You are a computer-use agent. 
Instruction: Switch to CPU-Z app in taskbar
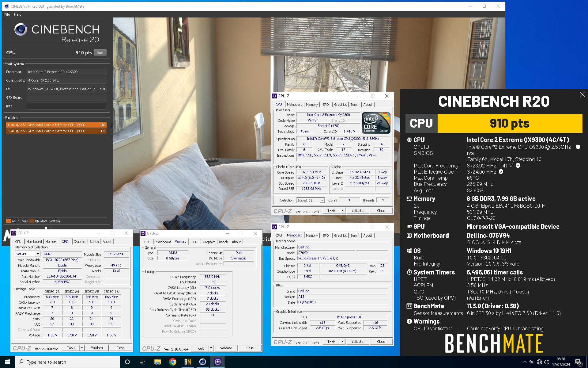pyautogui.click(x=218, y=362)
